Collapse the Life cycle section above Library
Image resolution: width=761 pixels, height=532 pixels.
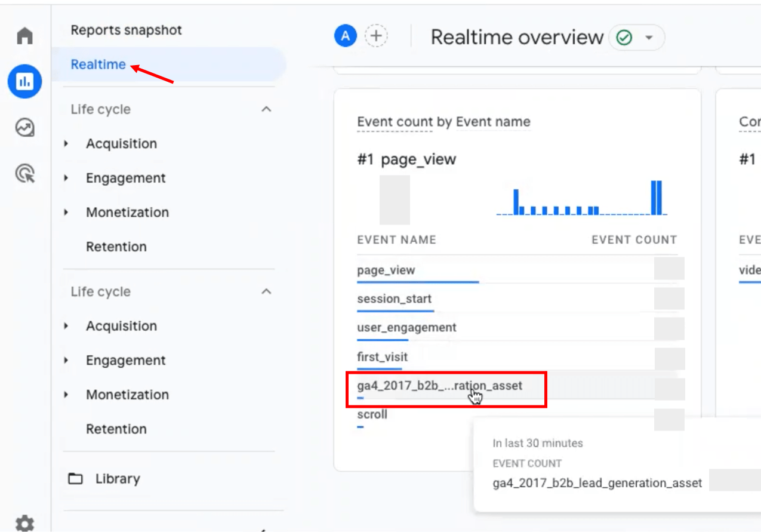click(266, 291)
